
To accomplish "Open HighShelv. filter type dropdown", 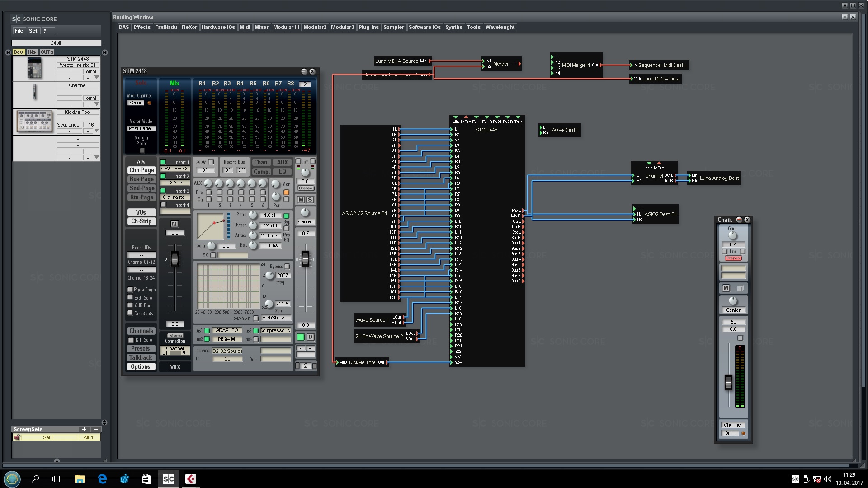I will coord(276,318).
